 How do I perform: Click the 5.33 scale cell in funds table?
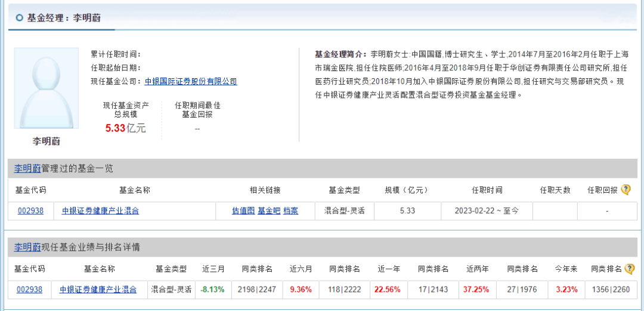[x=407, y=211]
